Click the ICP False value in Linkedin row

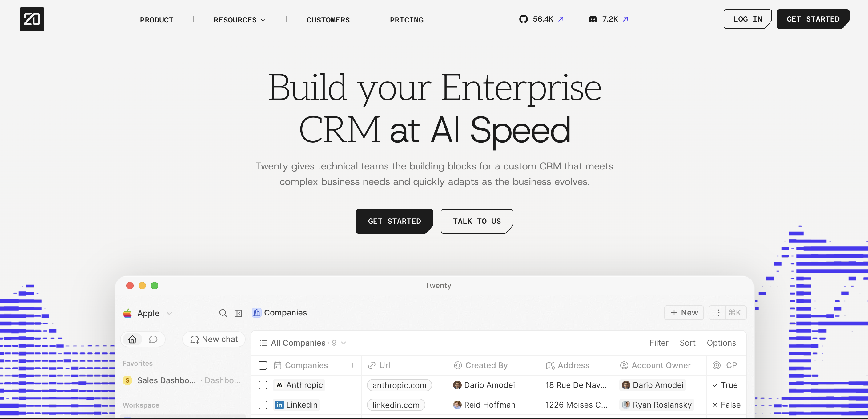point(726,405)
